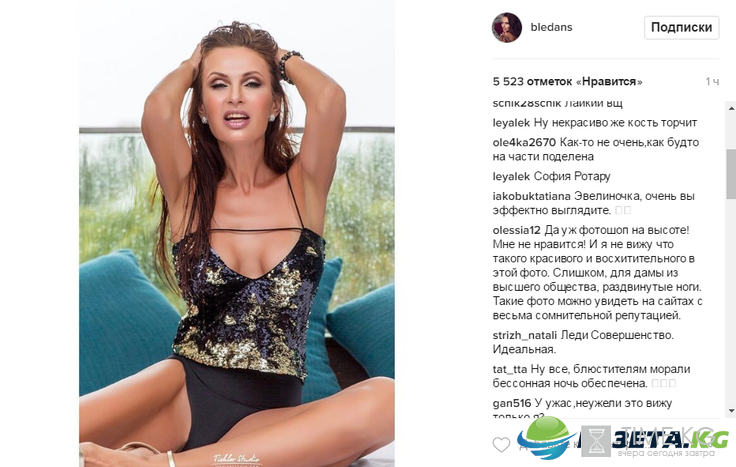Click the 1 ч post timestamp
The image size is (736, 467).
click(712, 82)
